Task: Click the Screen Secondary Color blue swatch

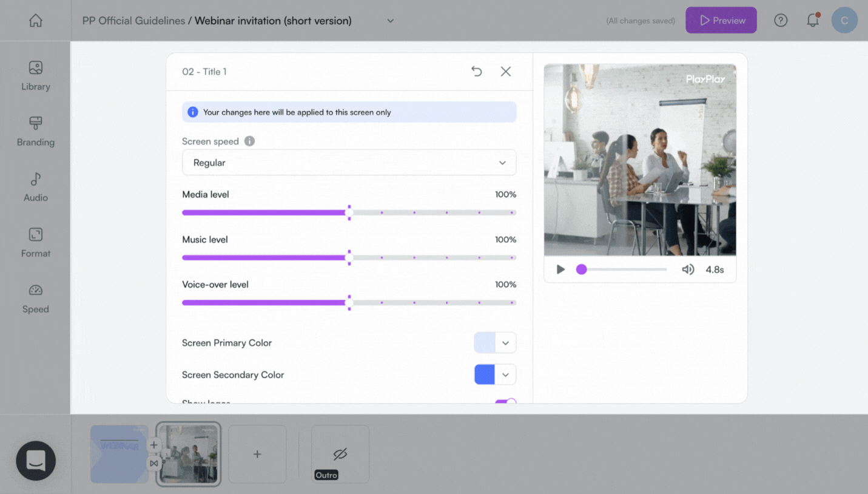Action: pyautogui.click(x=485, y=374)
